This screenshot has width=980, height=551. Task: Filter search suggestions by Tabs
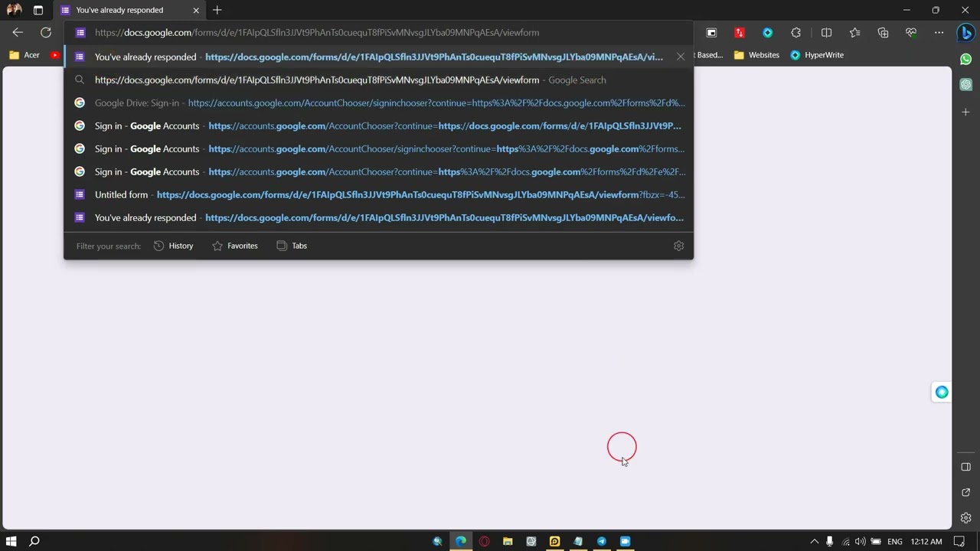[292, 246]
